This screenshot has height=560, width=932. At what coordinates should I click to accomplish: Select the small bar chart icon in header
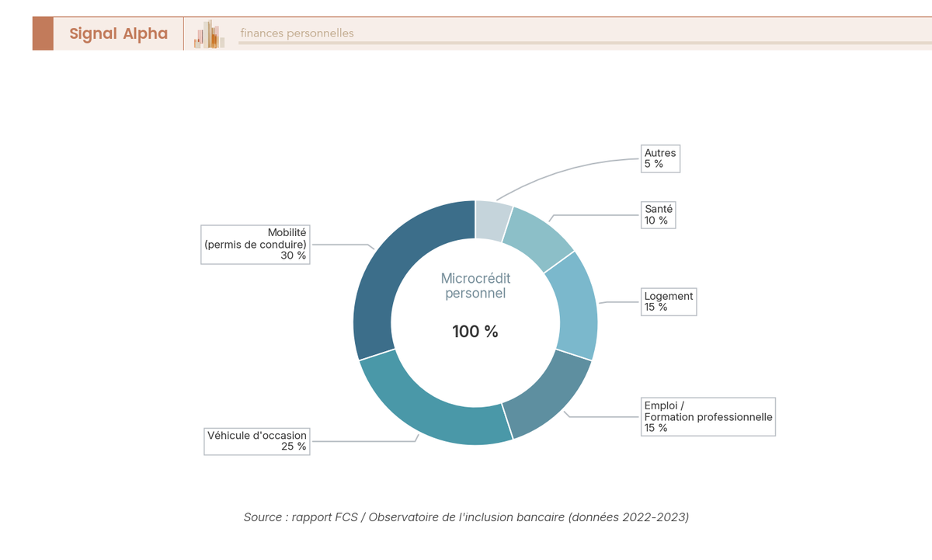(207, 33)
